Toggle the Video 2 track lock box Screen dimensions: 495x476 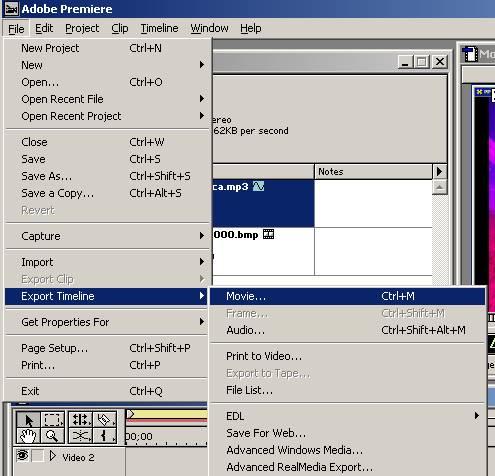click(x=37, y=456)
